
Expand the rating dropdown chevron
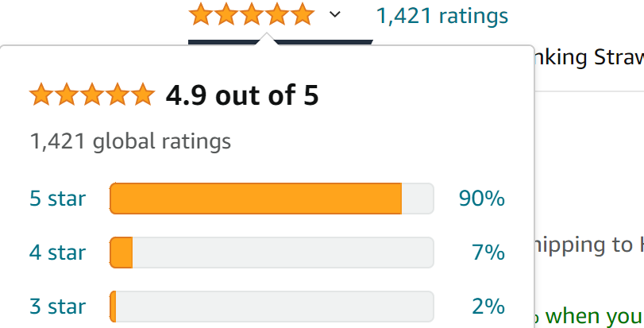[x=335, y=15]
